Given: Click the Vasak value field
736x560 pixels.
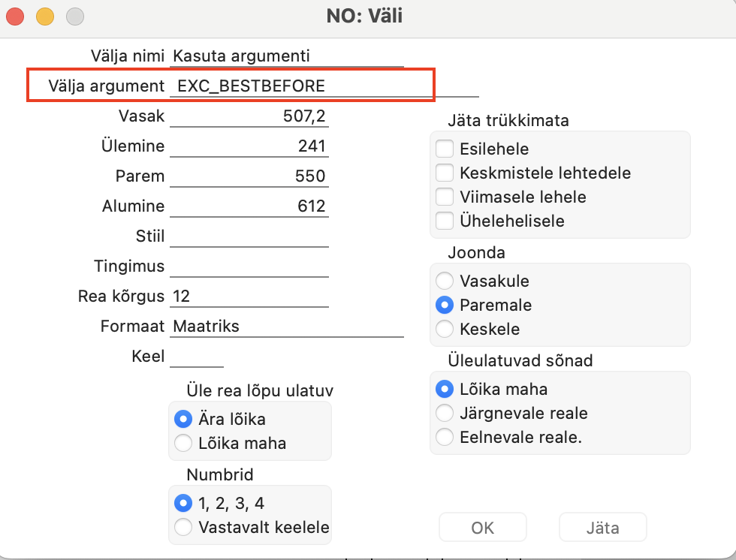Looking at the screenshot, I should point(249,116).
